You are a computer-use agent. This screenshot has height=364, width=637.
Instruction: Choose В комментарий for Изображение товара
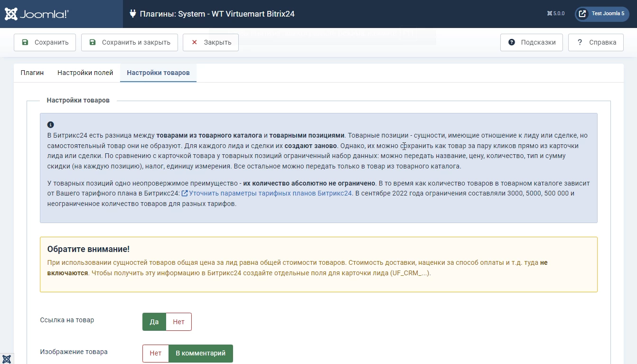[x=201, y=353]
